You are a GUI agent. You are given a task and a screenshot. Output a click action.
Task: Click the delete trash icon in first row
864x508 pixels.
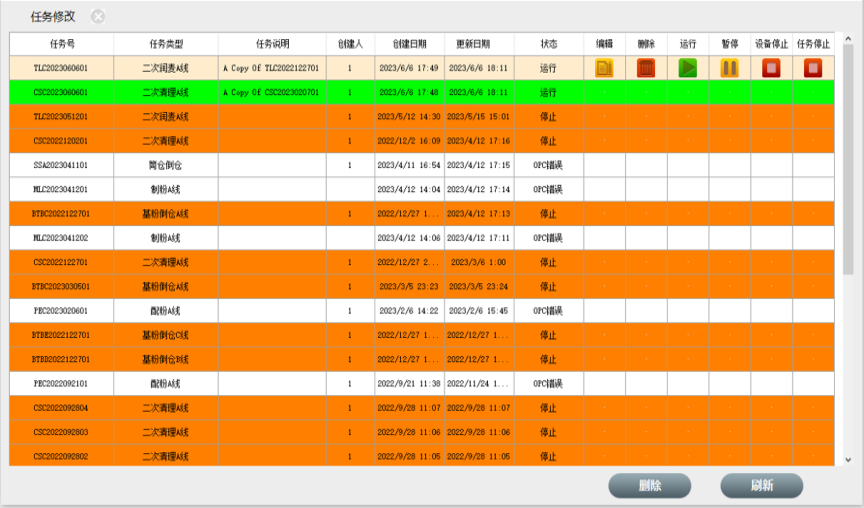tap(646, 68)
